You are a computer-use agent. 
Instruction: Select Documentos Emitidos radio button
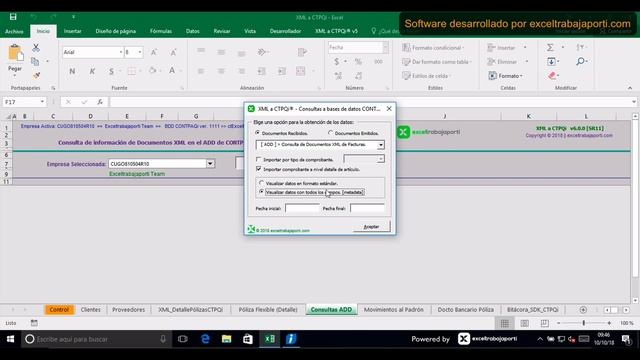(x=331, y=133)
